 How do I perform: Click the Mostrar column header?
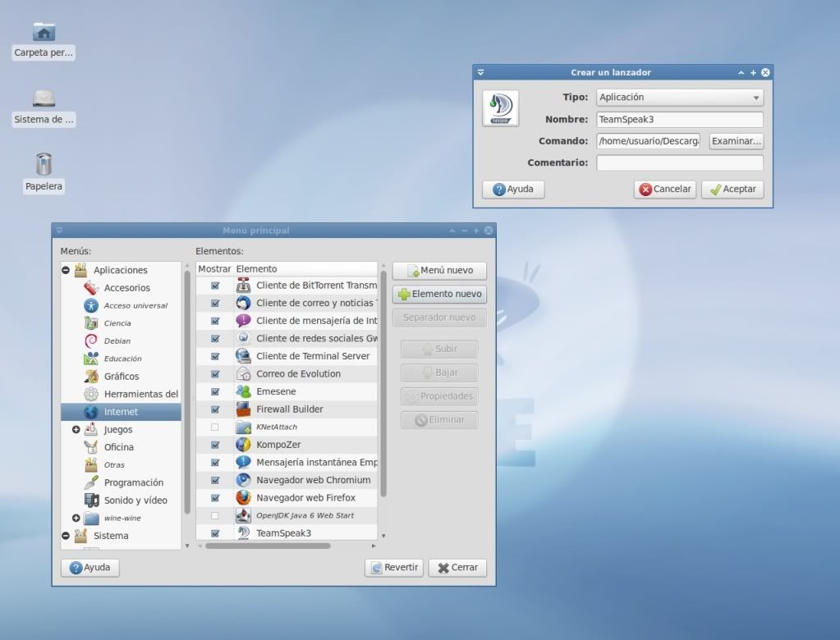(214, 268)
